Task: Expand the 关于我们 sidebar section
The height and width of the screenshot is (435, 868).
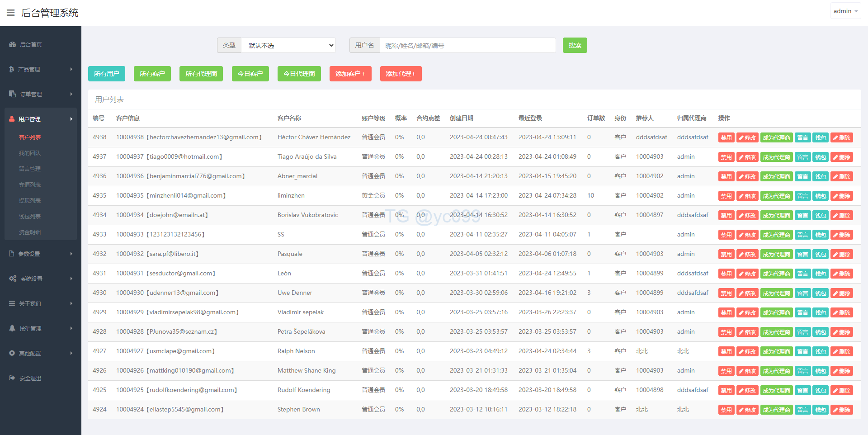Action: 41,303
